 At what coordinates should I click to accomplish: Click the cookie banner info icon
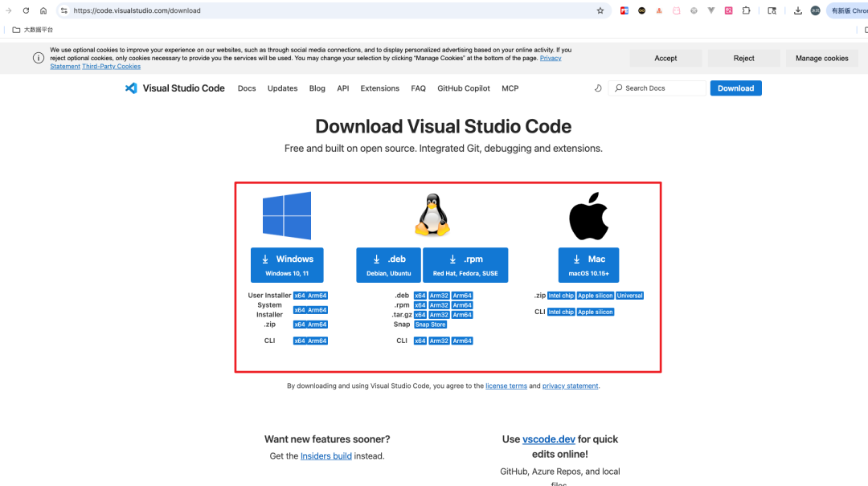(x=39, y=58)
